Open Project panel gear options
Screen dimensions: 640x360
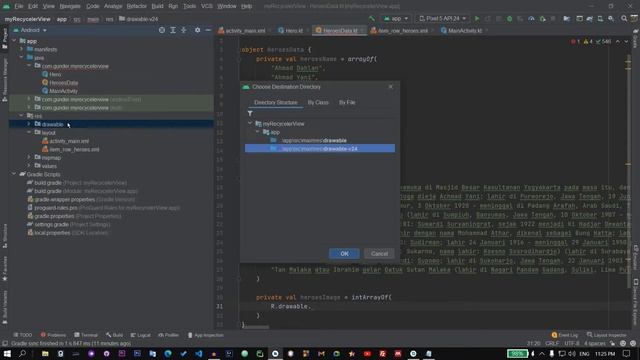(198, 30)
